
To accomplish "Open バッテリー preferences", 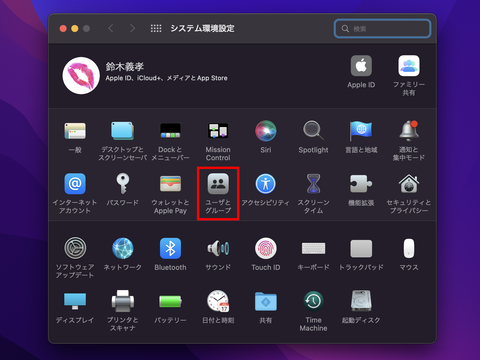I will (x=170, y=301).
